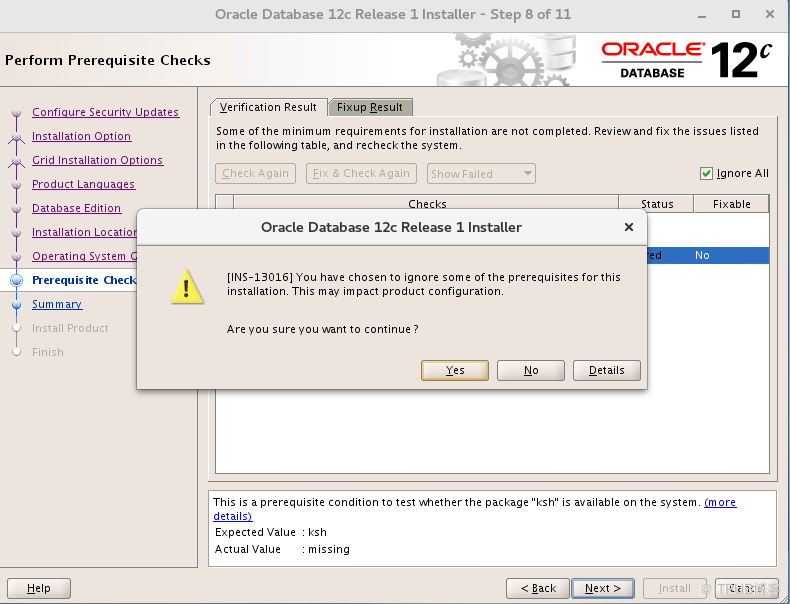Maximize the installer window
The height and width of the screenshot is (604, 790).
736,15
